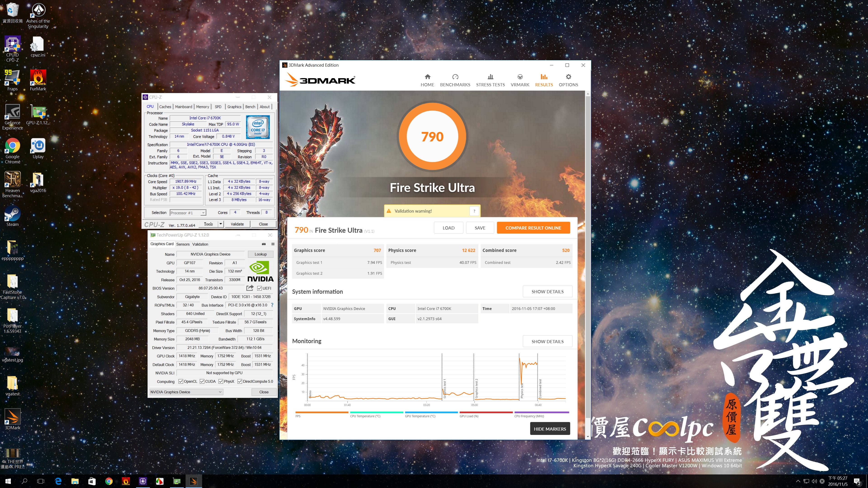Click the GPU-Z screenshot camera icon
The image size is (868, 488).
(264, 244)
